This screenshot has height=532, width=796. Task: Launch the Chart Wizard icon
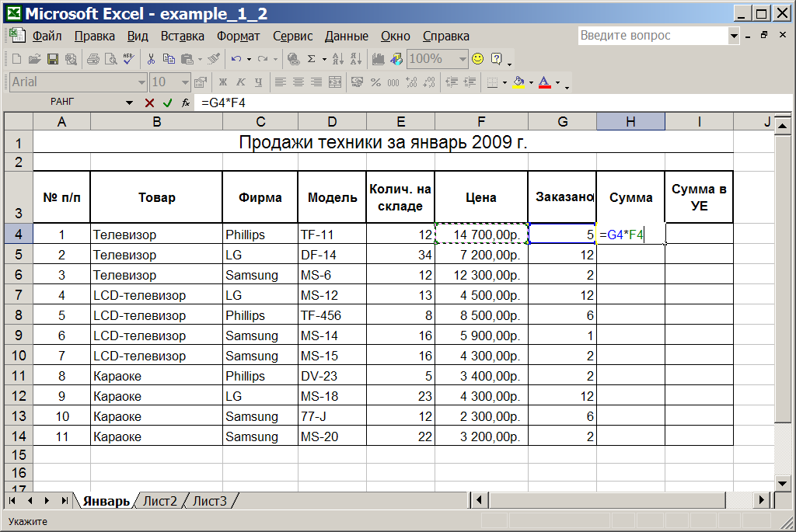(x=379, y=59)
